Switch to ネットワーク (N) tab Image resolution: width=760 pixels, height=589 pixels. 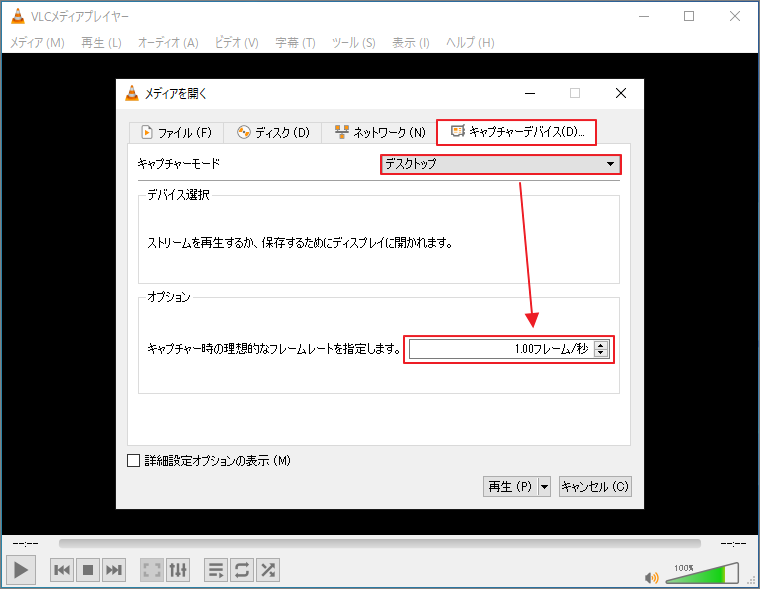(380, 132)
